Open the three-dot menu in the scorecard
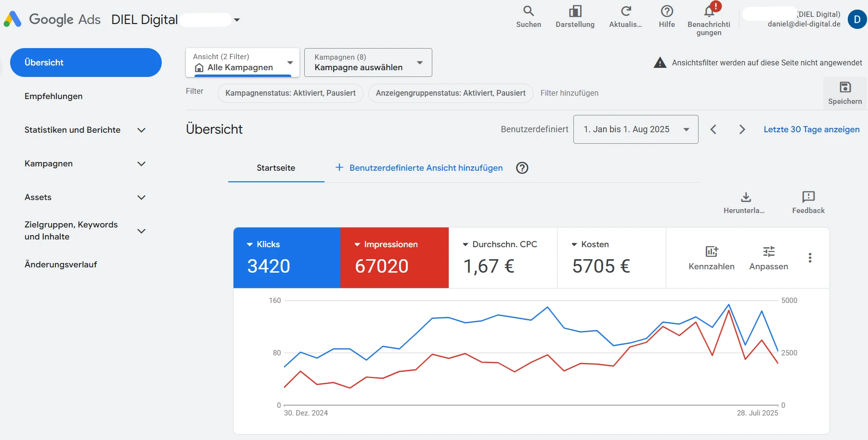Screen dimensions: 868x440 point(810,258)
